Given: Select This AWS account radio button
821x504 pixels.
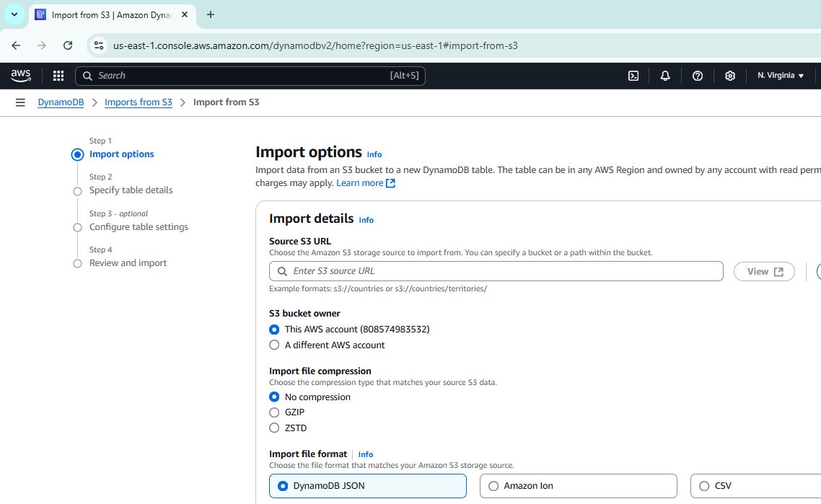Looking at the screenshot, I should 274,330.
